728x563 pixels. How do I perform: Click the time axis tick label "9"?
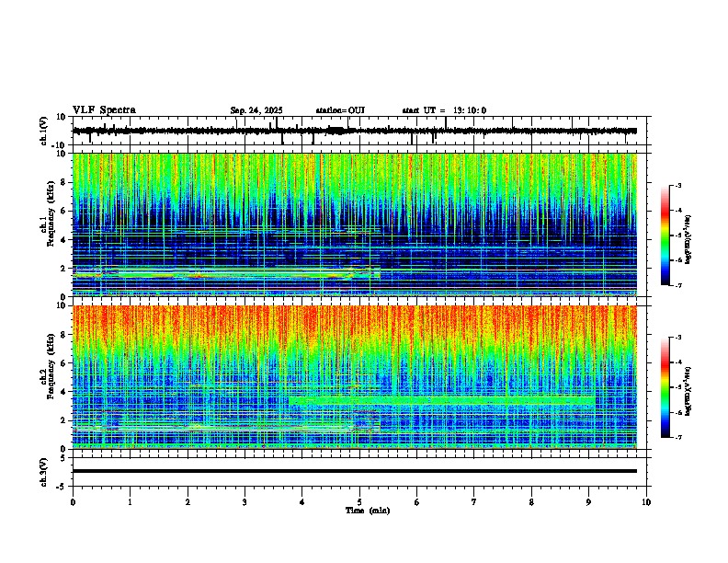coord(588,502)
